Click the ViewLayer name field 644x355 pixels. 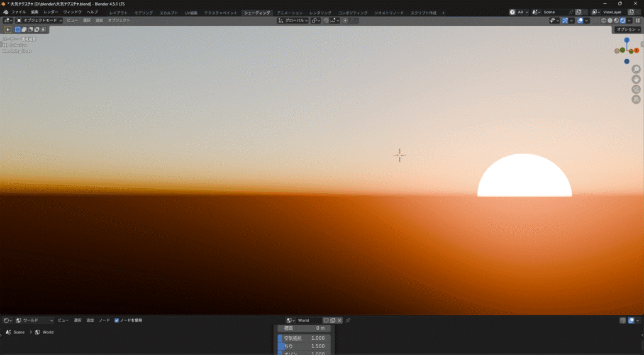(x=614, y=12)
